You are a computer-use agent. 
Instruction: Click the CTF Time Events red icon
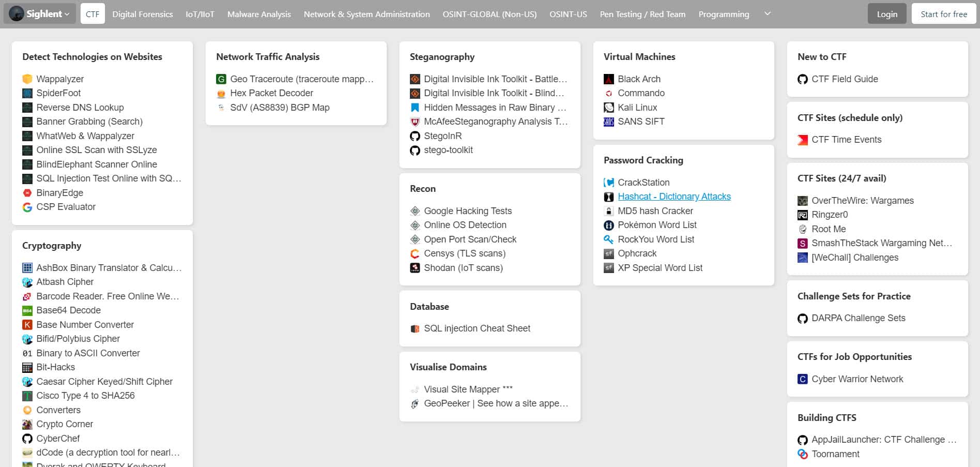(x=803, y=140)
